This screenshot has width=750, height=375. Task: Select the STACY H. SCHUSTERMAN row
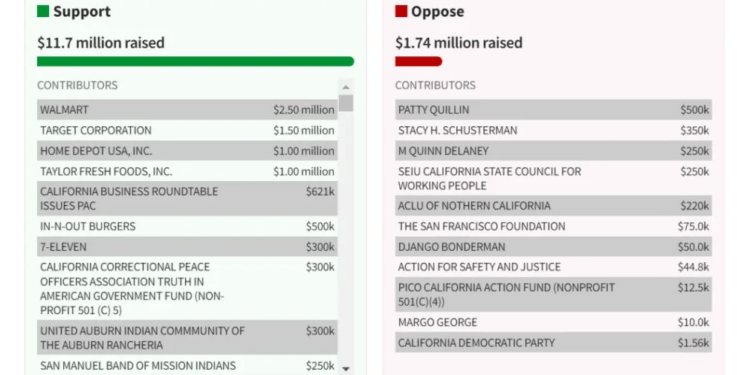553,130
